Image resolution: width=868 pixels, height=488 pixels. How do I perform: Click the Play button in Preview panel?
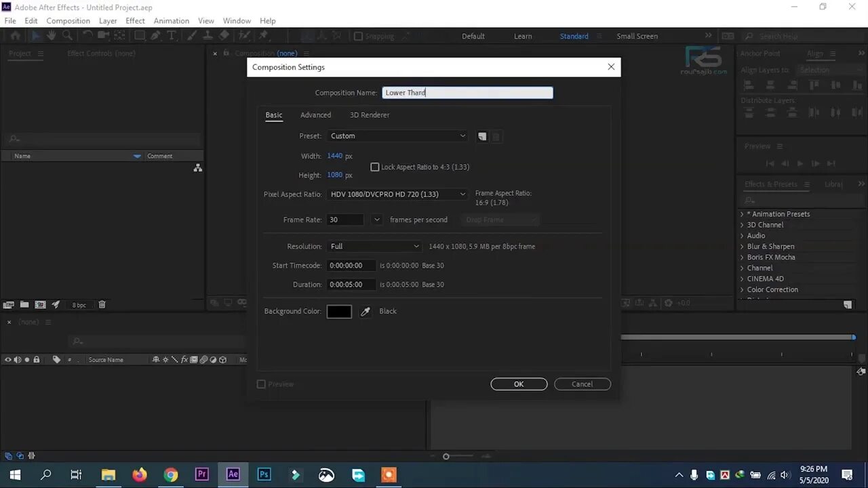(x=800, y=163)
